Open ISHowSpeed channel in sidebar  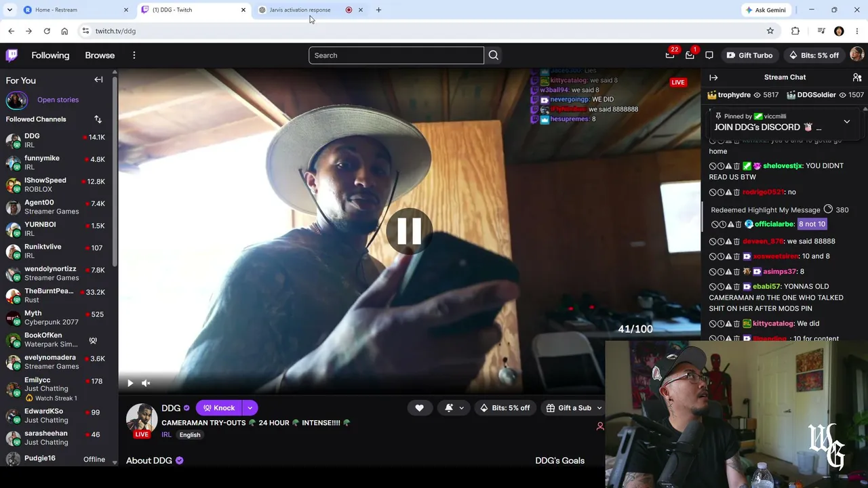click(56, 185)
